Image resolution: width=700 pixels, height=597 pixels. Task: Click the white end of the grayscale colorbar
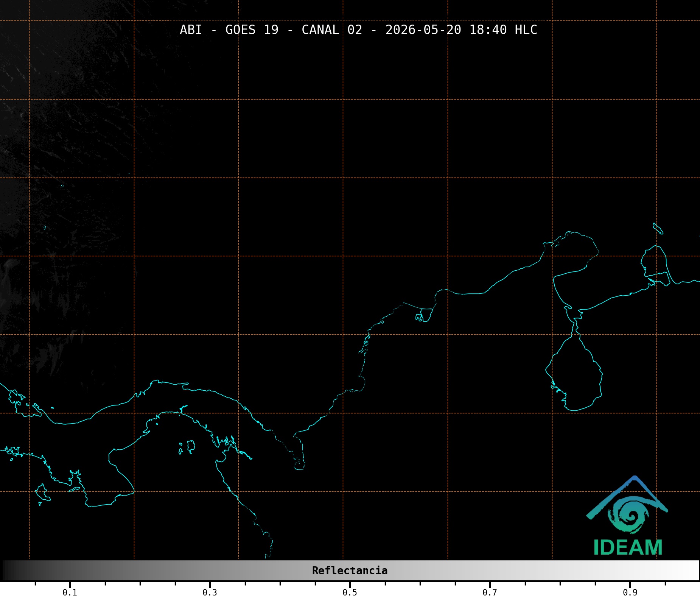(x=692, y=571)
